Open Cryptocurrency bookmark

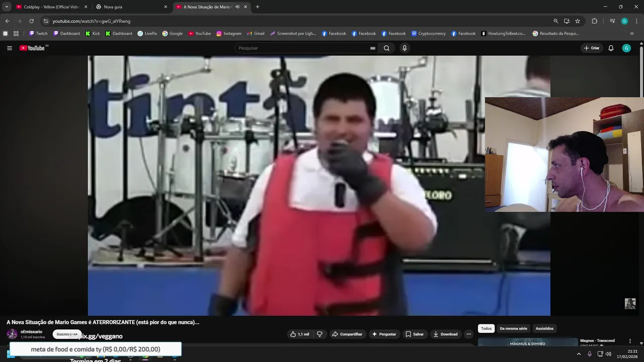[429, 34]
